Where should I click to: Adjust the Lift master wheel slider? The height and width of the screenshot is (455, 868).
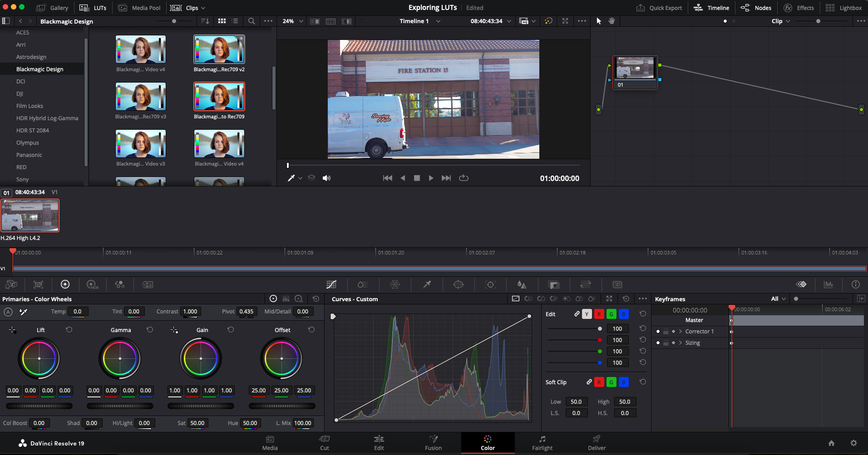(39, 406)
